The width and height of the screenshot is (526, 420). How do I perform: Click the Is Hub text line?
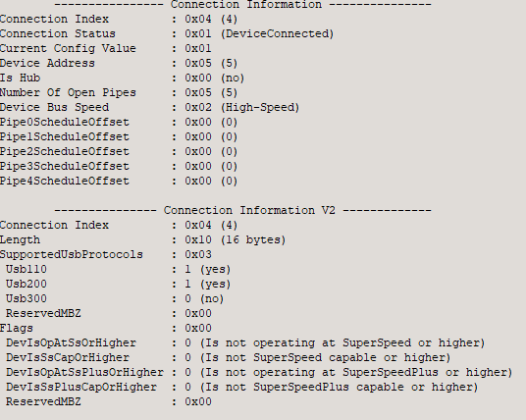[x=122, y=79]
